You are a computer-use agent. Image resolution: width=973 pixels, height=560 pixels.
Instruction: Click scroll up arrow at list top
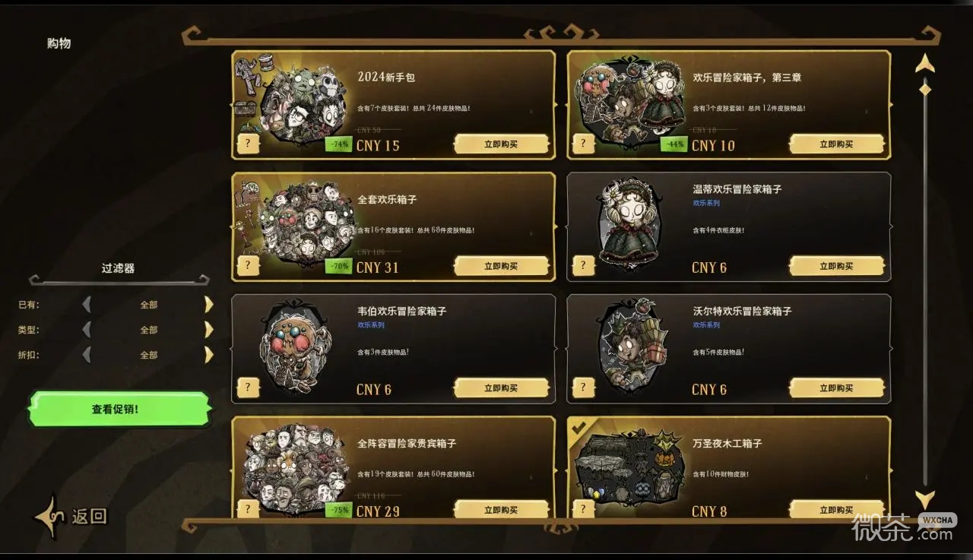click(x=925, y=63)
